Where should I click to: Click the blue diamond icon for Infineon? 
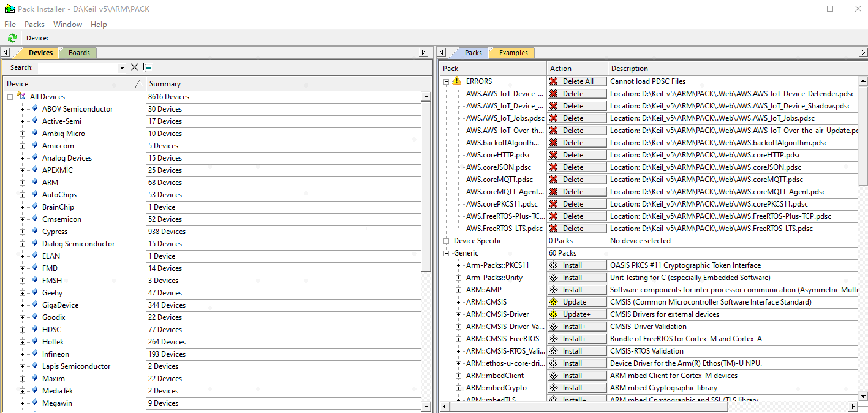35,354
